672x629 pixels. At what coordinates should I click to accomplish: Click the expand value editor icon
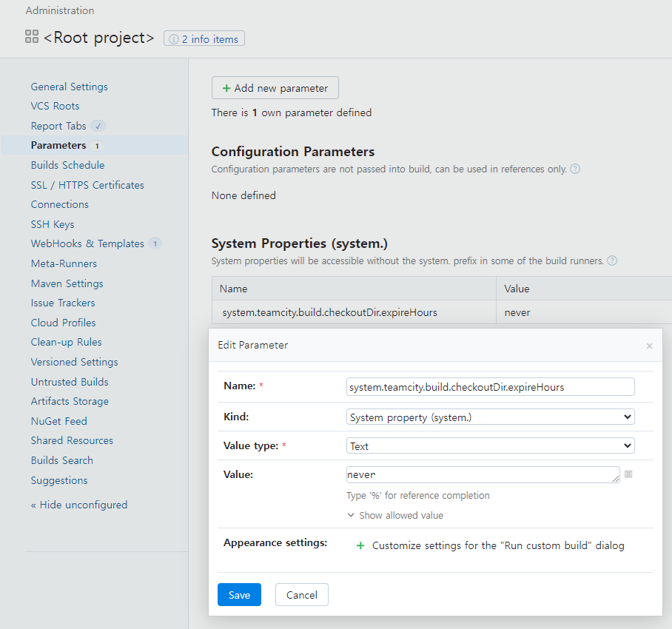628,474
